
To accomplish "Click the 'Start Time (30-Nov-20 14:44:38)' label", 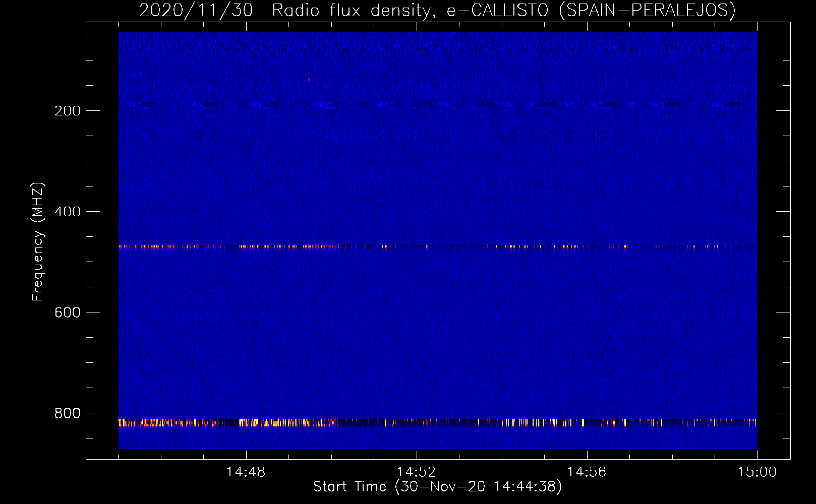I will tap(437, 487).
